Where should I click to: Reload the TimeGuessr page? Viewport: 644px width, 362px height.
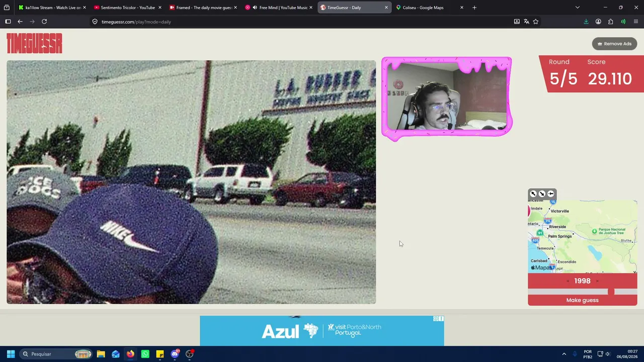(x=44, y=22)
